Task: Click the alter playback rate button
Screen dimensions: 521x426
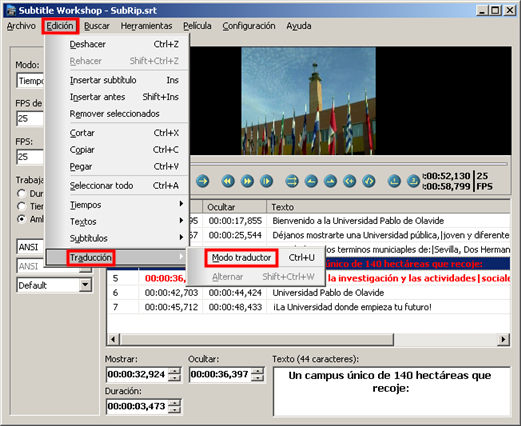Action: [x=266, y=181]
